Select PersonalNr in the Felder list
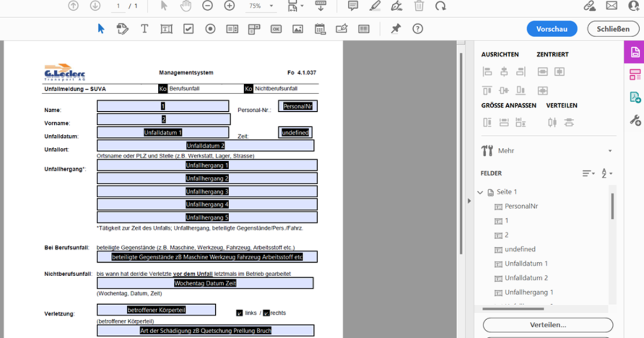 [x=521, y=206]
